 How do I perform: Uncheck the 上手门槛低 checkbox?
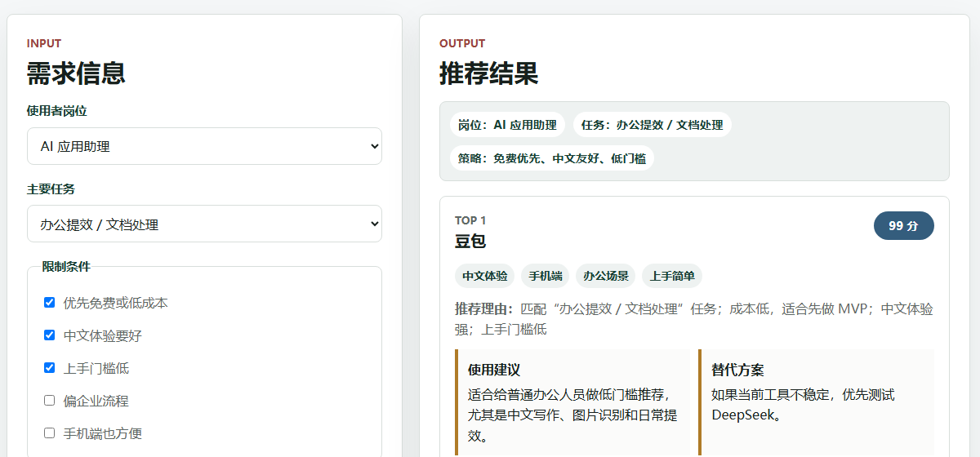click(50, 368)
